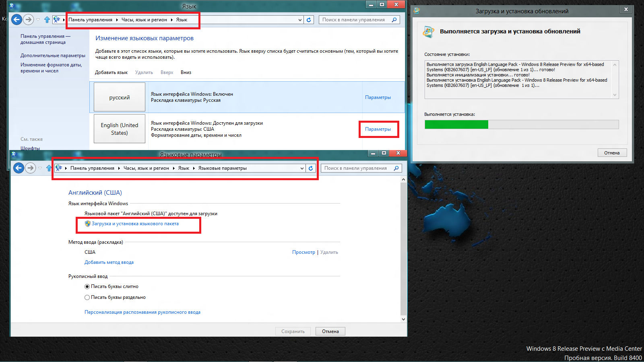644x362 pixels.
Task: Open Параметры for the русский language
Action: point(378,97)
